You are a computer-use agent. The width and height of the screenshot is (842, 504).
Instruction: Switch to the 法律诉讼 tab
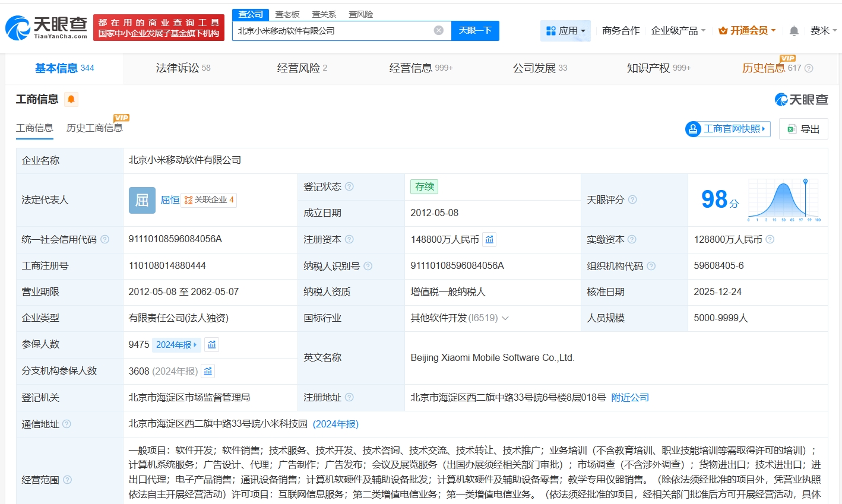point(183,68)
